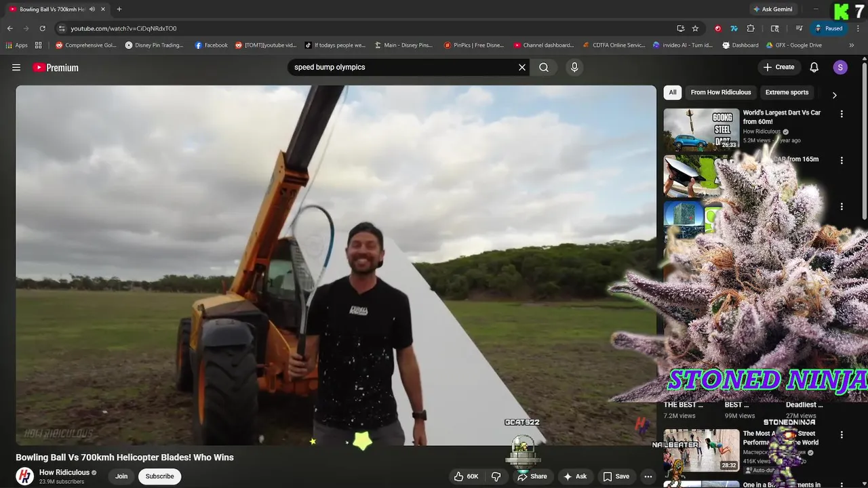Click the browser back arrow
The image size is (868, 488).
click(x=9, y=28)
